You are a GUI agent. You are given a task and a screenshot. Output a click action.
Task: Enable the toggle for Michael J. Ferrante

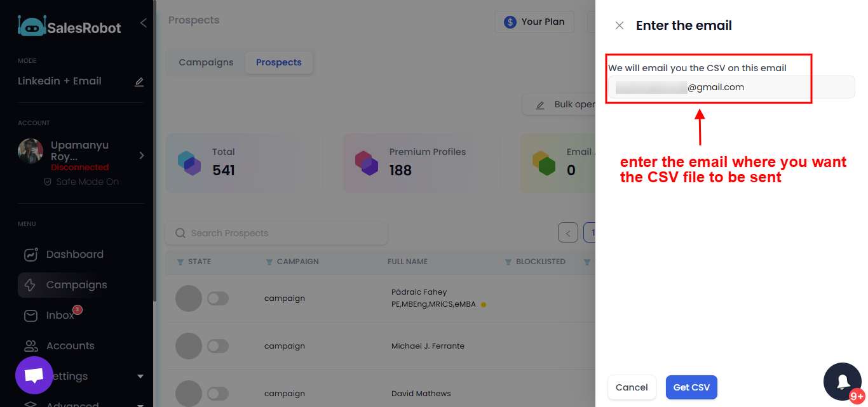tap(218, 345)
